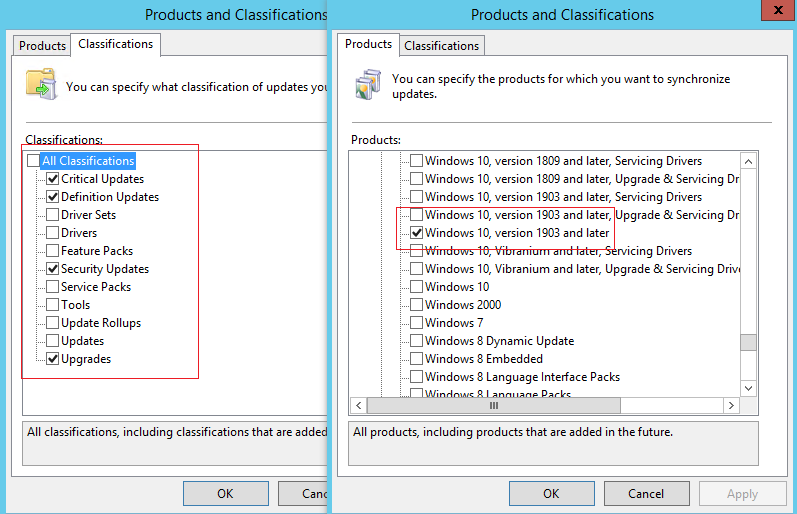Check Windows 10 Vibranium Servicing Drivers

(416, 251)
